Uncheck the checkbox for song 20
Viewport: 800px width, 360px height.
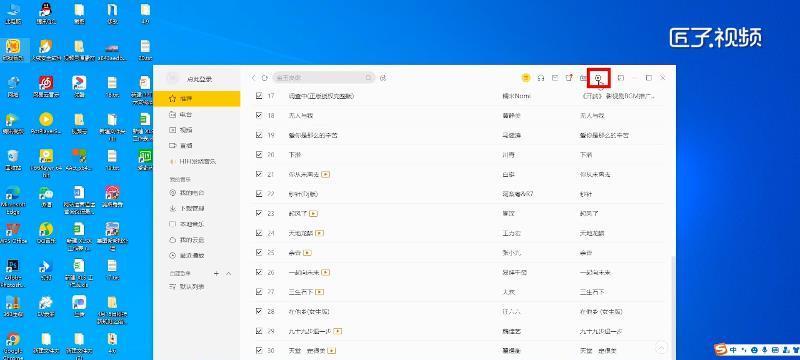(x=259, y=155)
